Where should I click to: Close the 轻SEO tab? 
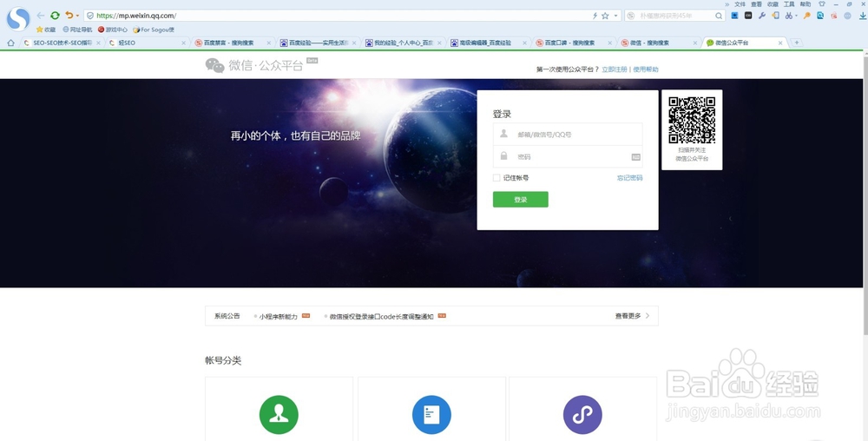click(184, 43)
